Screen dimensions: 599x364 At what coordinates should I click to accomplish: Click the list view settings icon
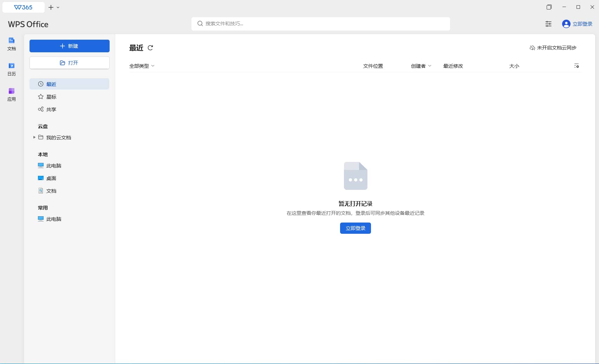coord(576,66)
